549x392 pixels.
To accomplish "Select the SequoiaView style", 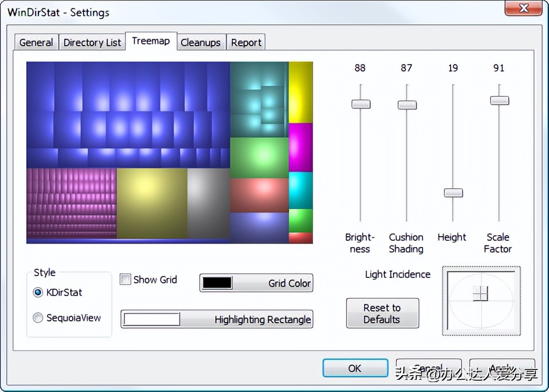I will tap(38, 318).
